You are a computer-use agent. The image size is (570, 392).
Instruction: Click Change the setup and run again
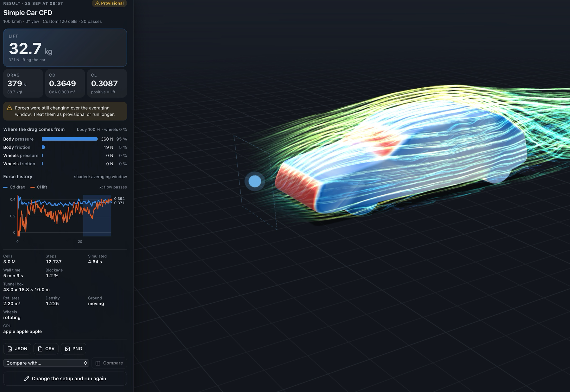[65, 378]
